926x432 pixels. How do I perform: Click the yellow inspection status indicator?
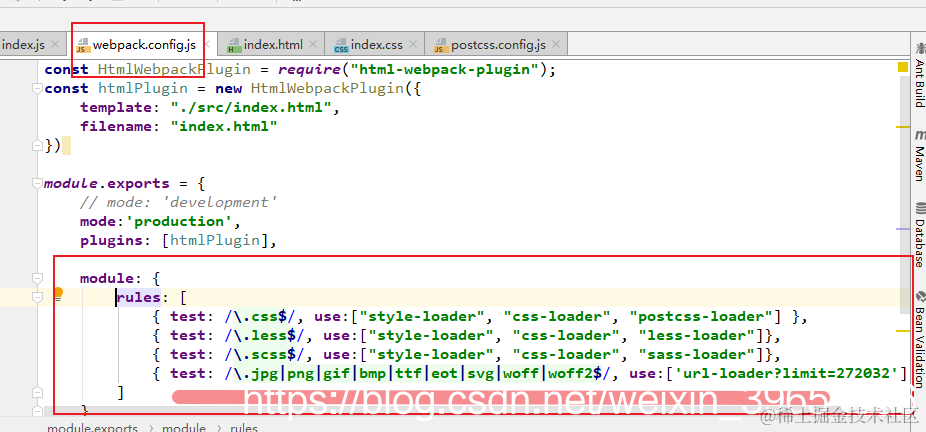pos(902,67)
